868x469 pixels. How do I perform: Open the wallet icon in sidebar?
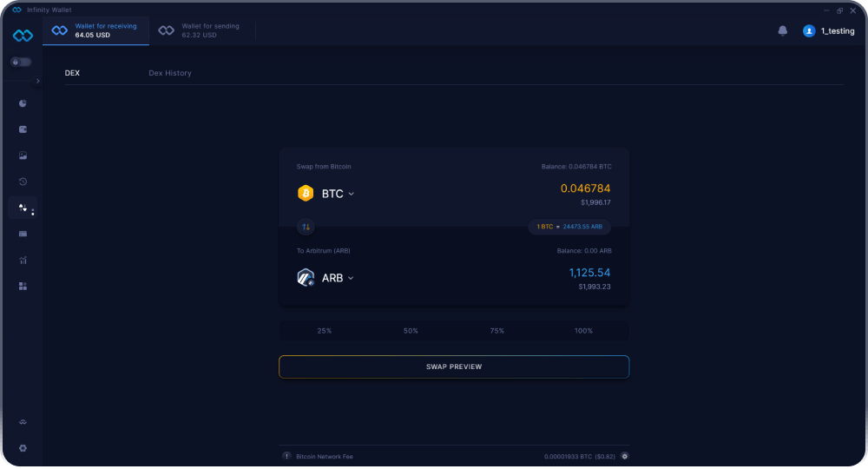(x=23, y=129)
